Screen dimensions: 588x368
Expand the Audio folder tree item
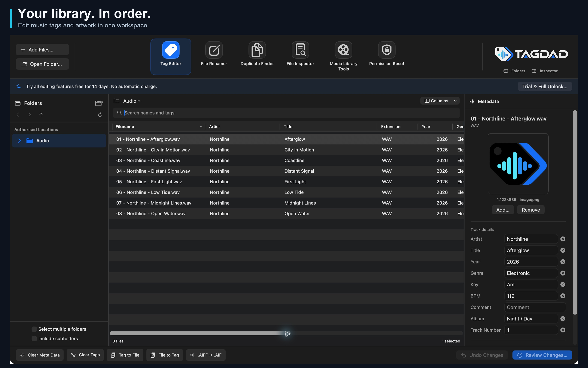click(x=19, y=141)
